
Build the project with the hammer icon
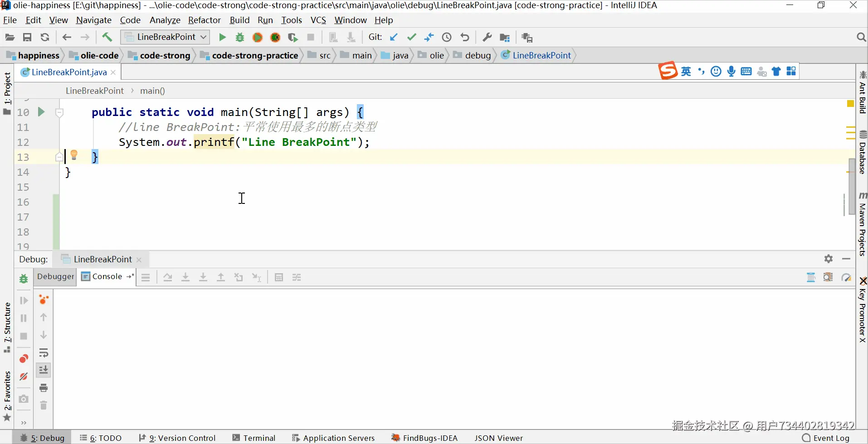tap(107, 37)
